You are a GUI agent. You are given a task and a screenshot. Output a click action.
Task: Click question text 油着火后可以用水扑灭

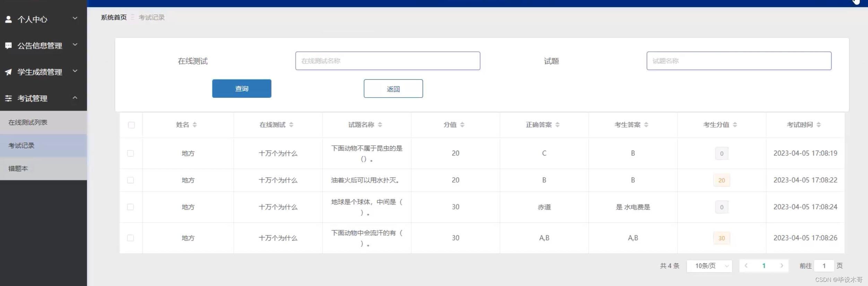pyautogui.click(x=365, y=180)
